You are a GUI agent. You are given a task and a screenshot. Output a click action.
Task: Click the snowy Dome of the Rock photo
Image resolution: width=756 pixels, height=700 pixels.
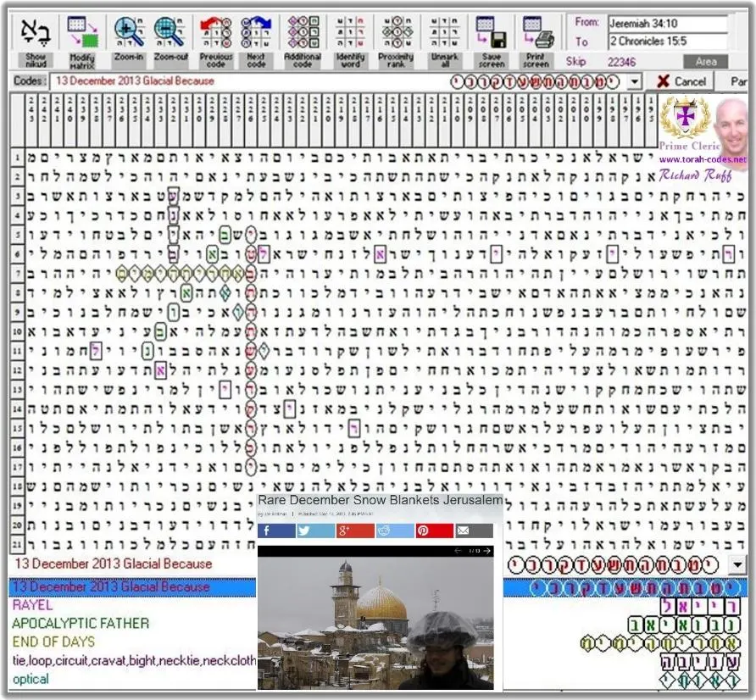click(x=375, y=623)
